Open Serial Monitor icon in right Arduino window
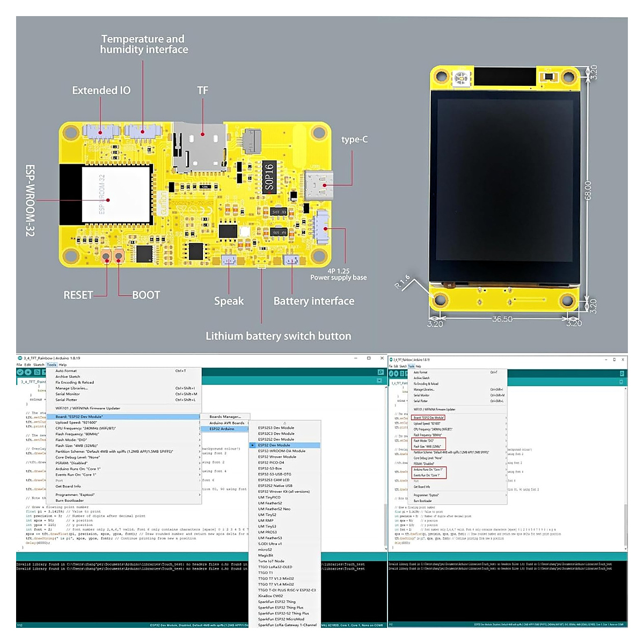 click(622, 374)
